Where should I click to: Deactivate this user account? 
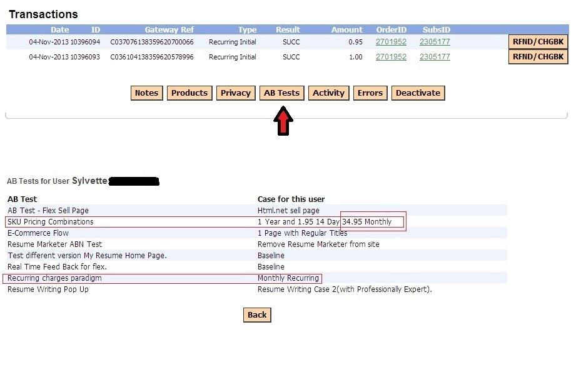[418, 93]
